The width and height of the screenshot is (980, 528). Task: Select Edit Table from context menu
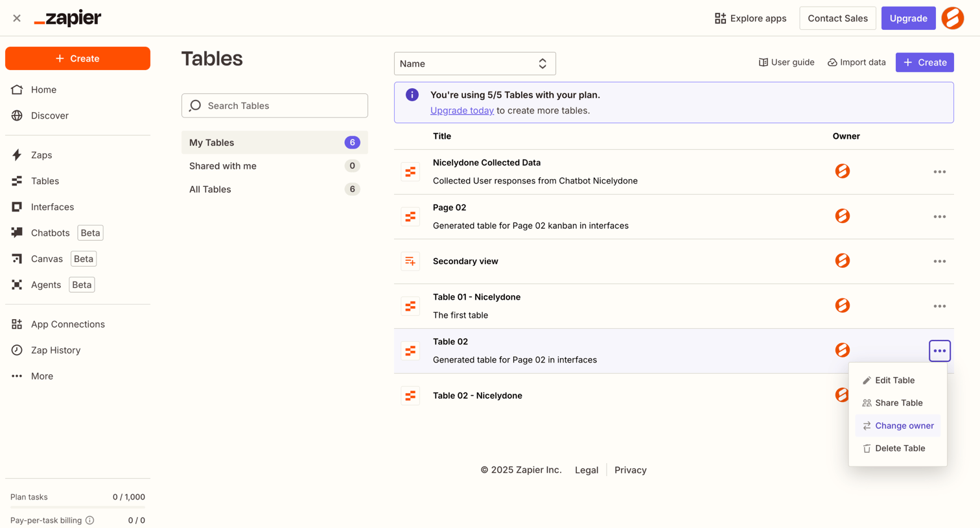[x=898, y=380]
